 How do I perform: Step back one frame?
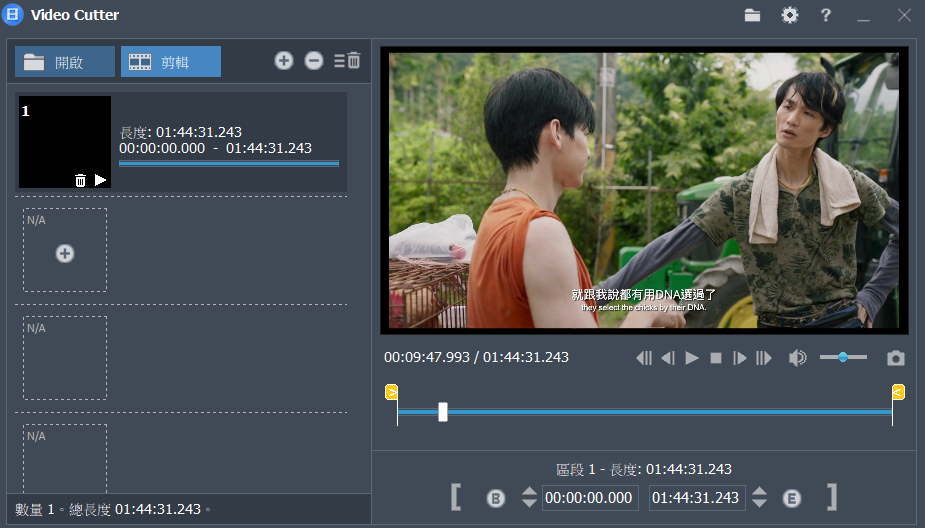[667, 358]
